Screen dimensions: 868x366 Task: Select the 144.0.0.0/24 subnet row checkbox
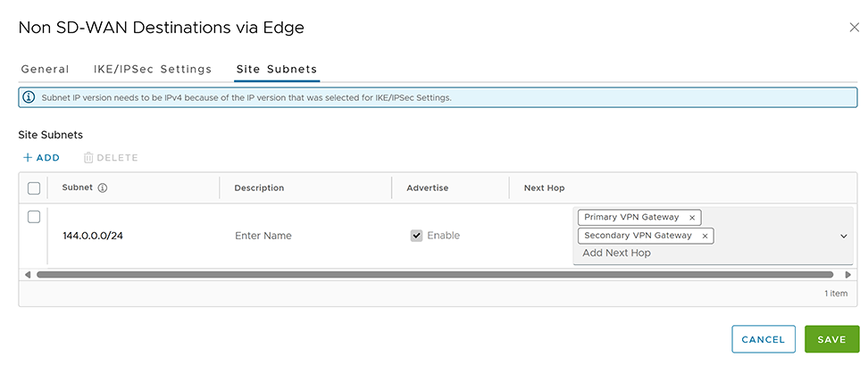tap(34, 217)
